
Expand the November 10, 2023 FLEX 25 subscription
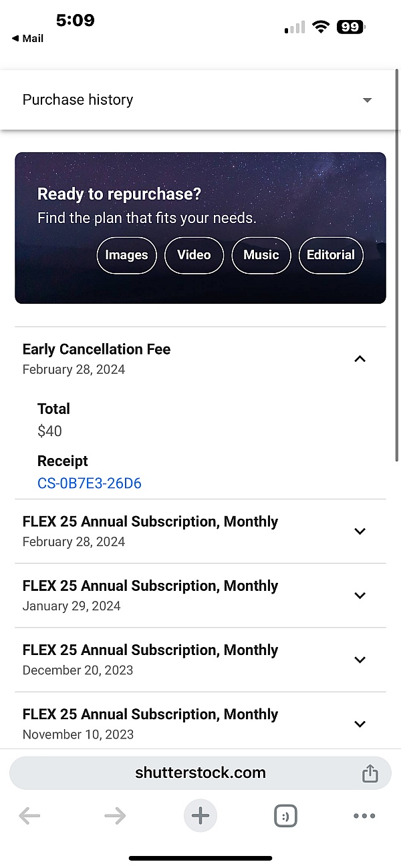[x=360, y=724]
